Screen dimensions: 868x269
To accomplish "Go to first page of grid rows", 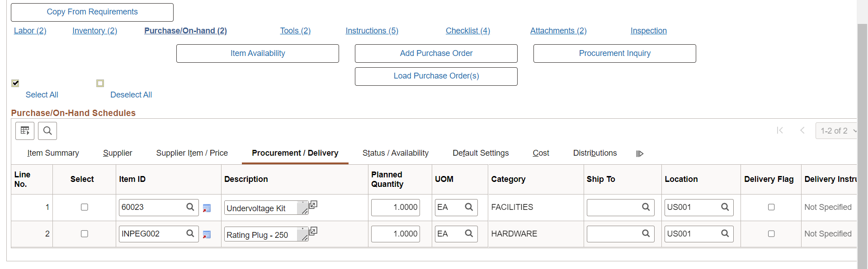I will [x=780, y=130].
